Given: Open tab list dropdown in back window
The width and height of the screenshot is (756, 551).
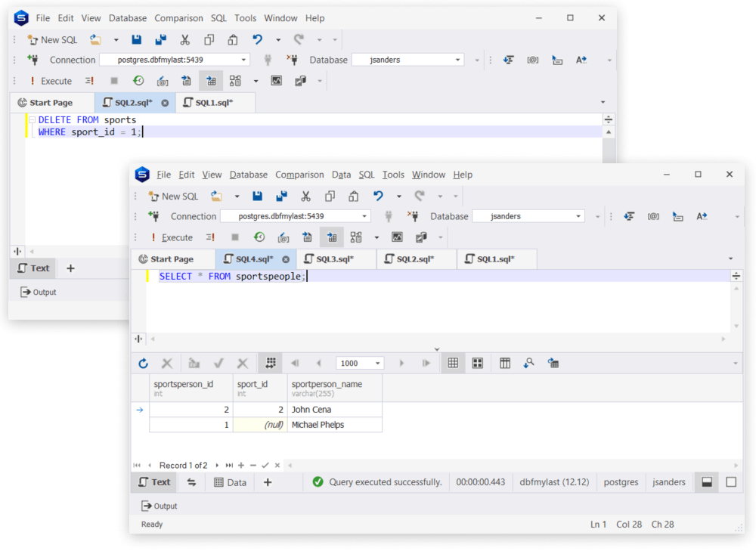Looking at the screenshot, I should (603, 102).
